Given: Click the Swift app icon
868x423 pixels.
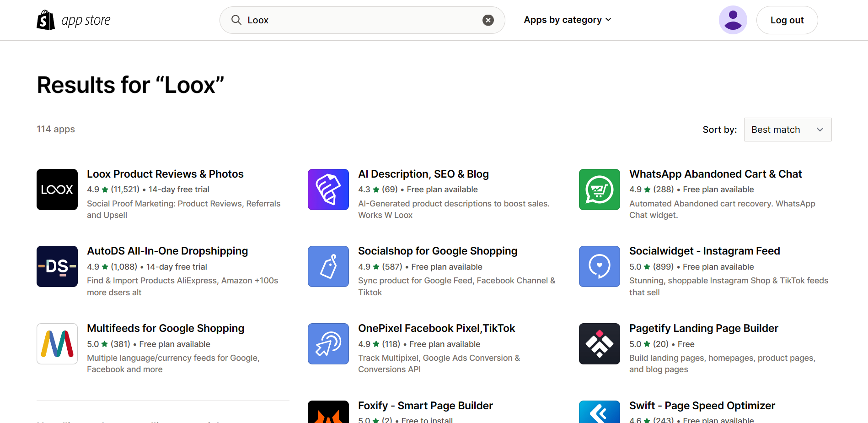Looking at the screenshot, I should coord(600,412).
